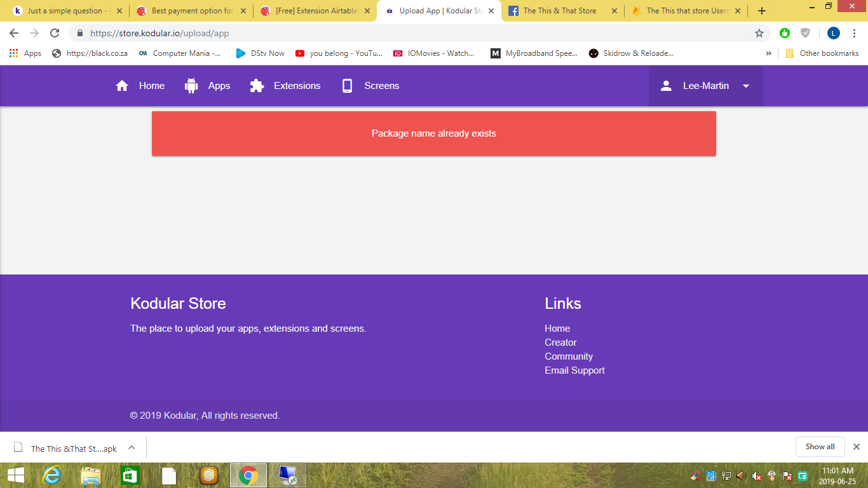Switch to The This & That Store Facebook tab
The image size is (868, 488).
click(559, 11)
